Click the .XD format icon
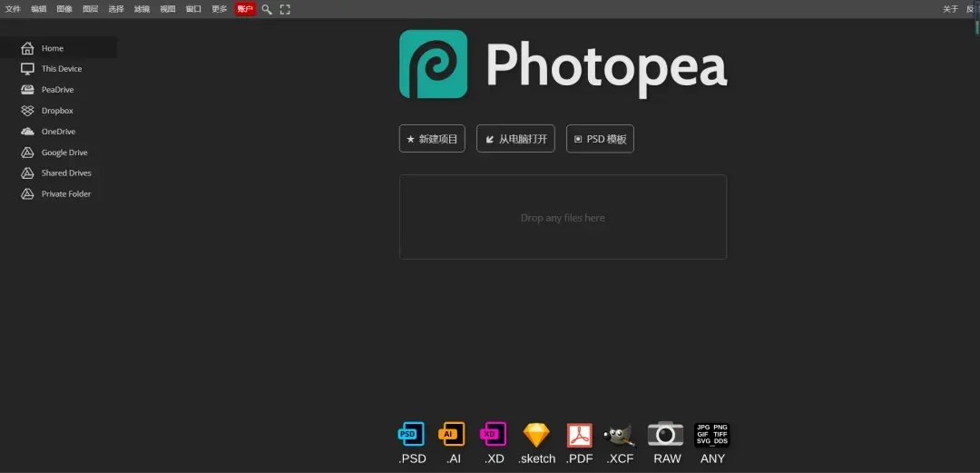 pyautogui.click(x=493, y=434)
